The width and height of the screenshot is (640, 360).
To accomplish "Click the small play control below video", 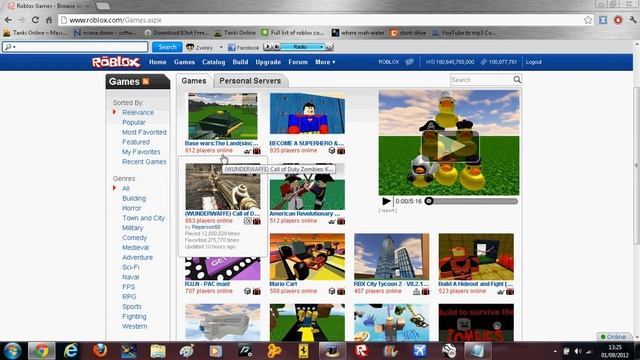I will pos(386,201).
